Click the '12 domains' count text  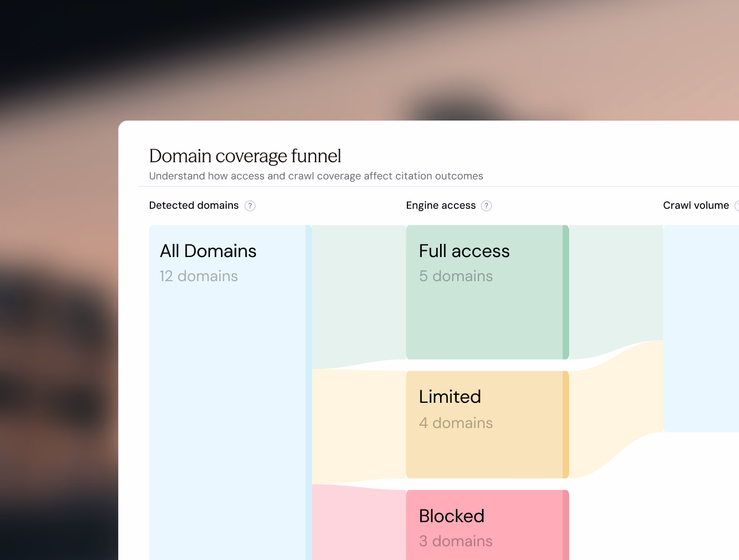point(199,276)
